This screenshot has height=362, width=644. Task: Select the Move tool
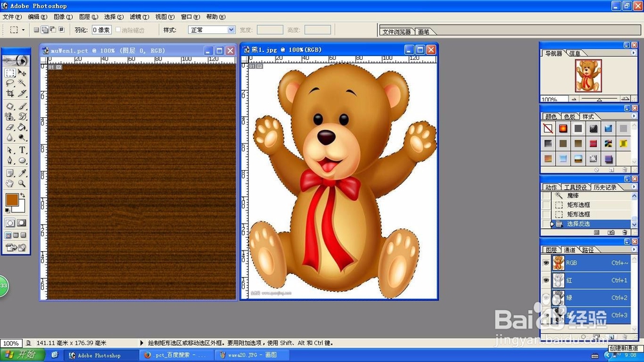coord(22,73)
